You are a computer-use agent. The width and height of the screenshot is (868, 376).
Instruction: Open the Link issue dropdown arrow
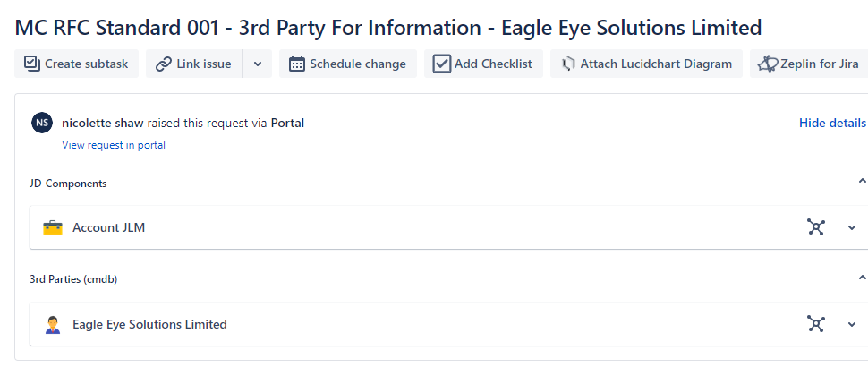[x=258, y=64]
